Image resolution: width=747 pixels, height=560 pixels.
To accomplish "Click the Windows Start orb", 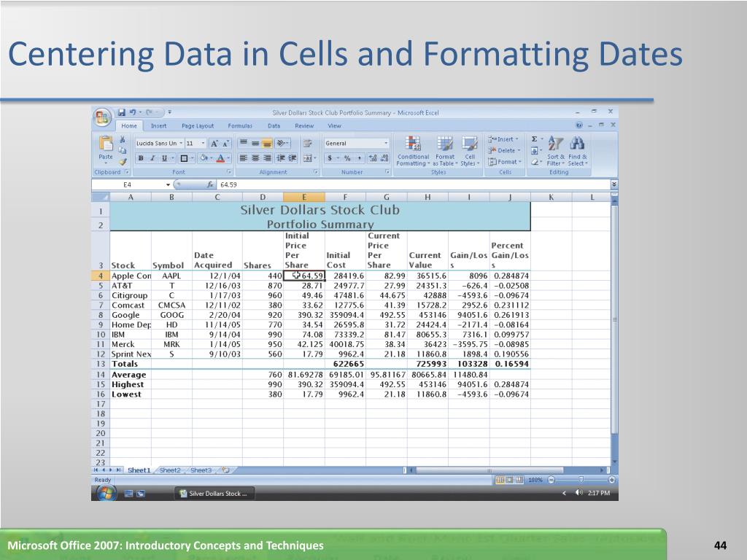I will click(x=106, y=494).
